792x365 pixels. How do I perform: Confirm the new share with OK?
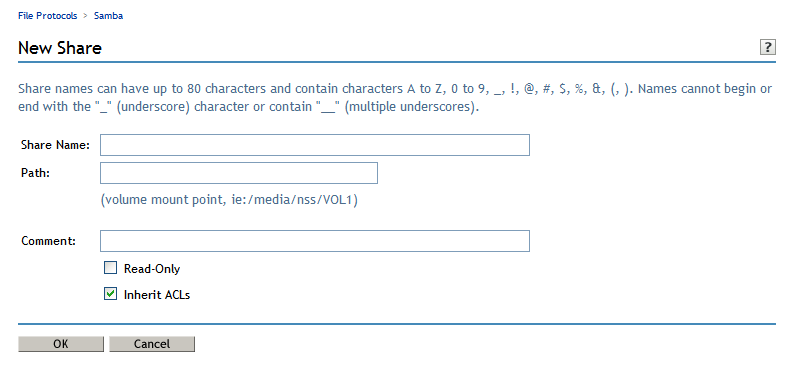[61, 344]
